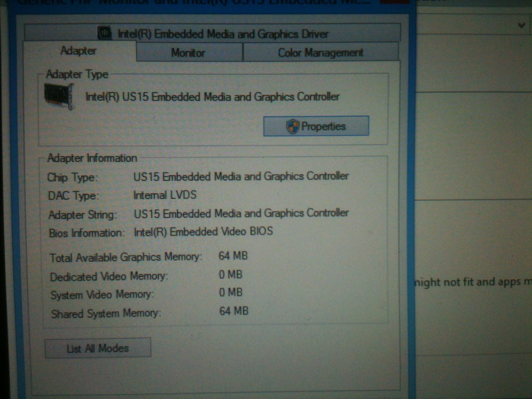532x399 pixels.
Task: Click the adapter Properties button
Action: tap(316, 126)
